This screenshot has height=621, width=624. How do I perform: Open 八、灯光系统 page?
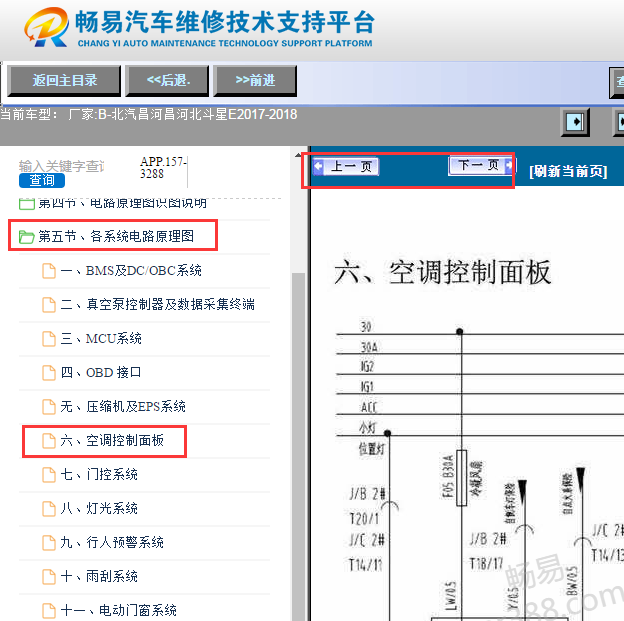99,508
